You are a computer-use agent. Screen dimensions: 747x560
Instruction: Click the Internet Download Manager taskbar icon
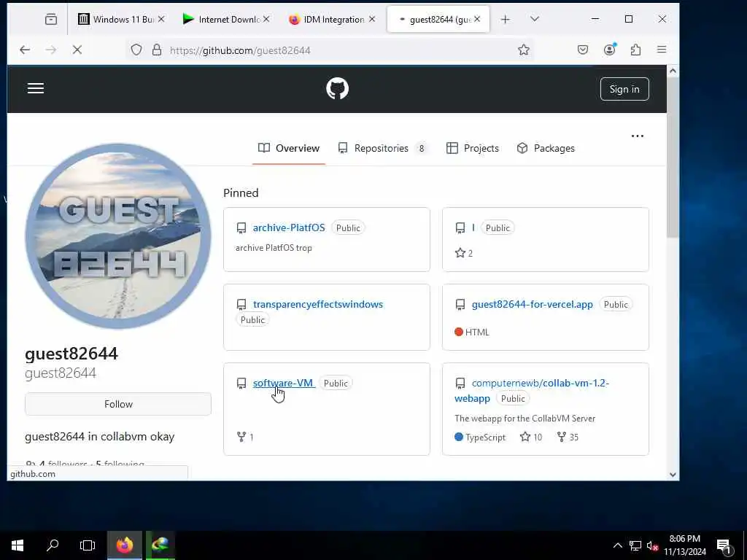(x=160, y=545)
